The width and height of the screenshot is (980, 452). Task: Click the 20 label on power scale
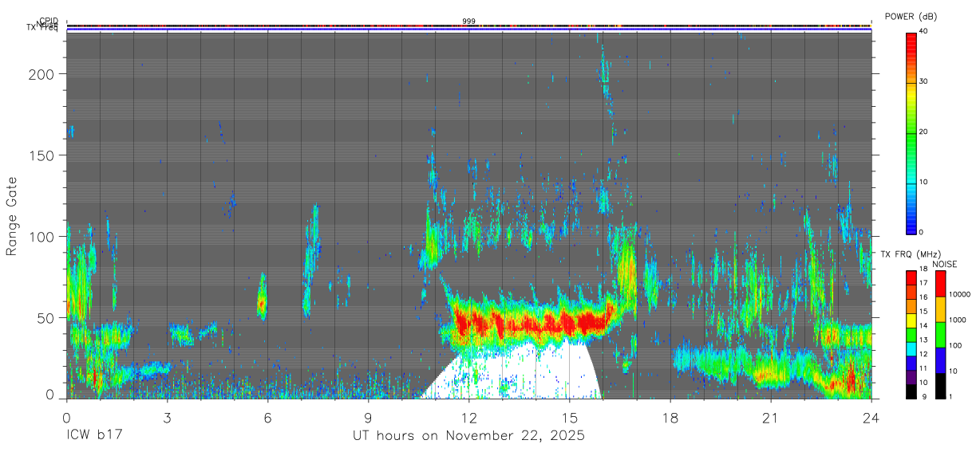pos(923,132)
